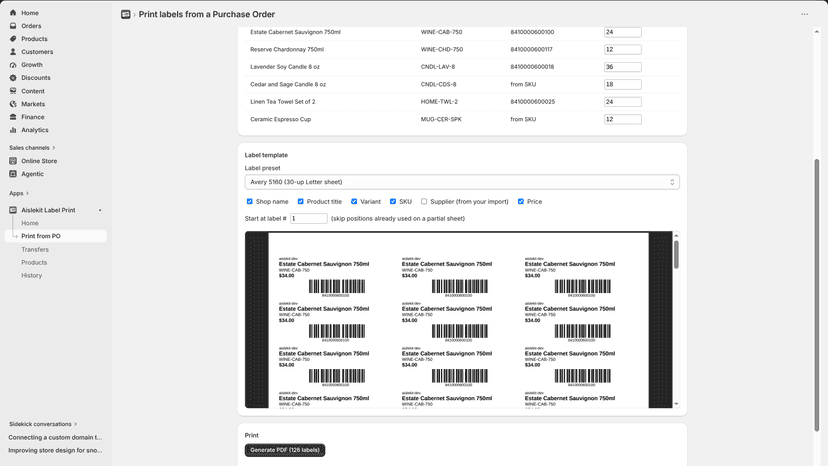Click the Orders inbox icon
The width and height of the screenshot is (828, 466).
13,26
